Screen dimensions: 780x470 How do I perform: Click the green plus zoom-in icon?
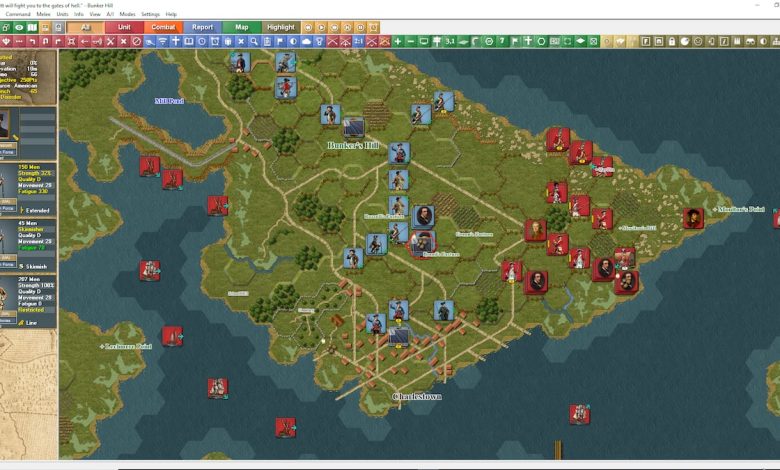coord(397,42)
